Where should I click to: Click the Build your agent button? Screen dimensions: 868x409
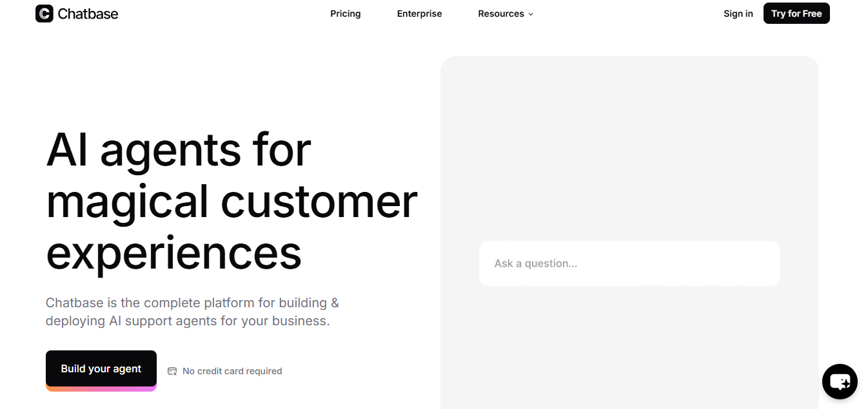click(x=101, y=368)
